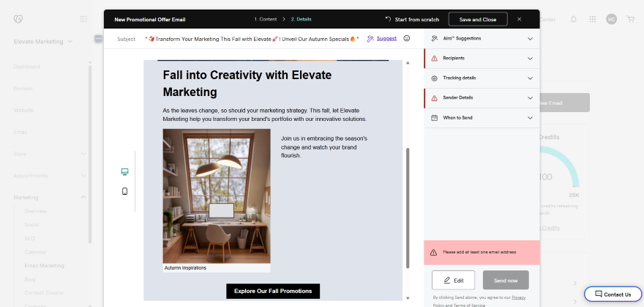Click the Recipients warning triangle icon
Viewport: 644px width, 307px height.
coord(434,59)
